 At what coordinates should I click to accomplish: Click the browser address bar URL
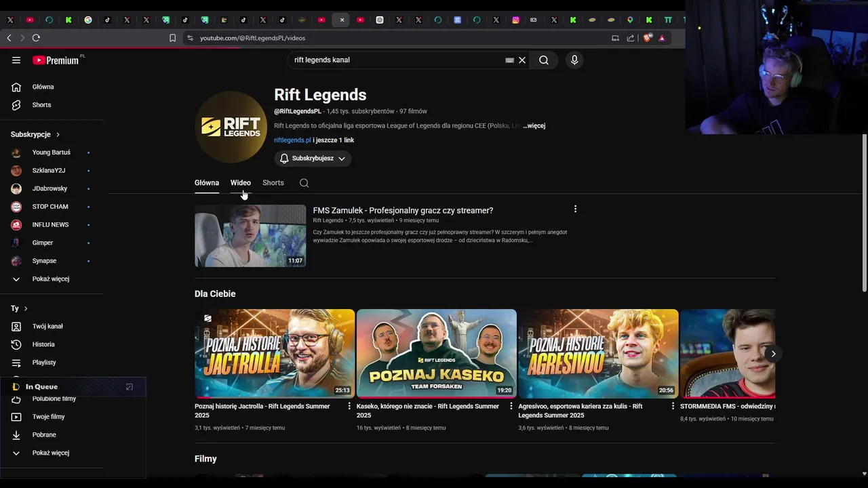252,38
